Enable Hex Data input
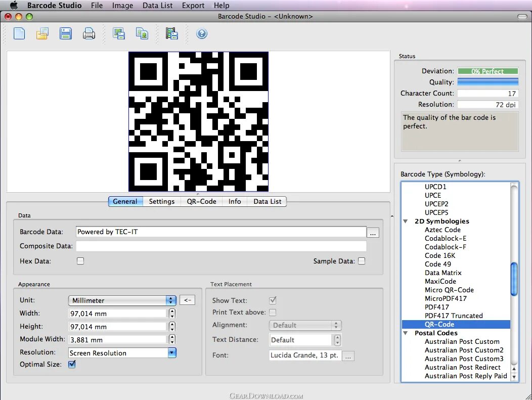 tap(80, 261)
